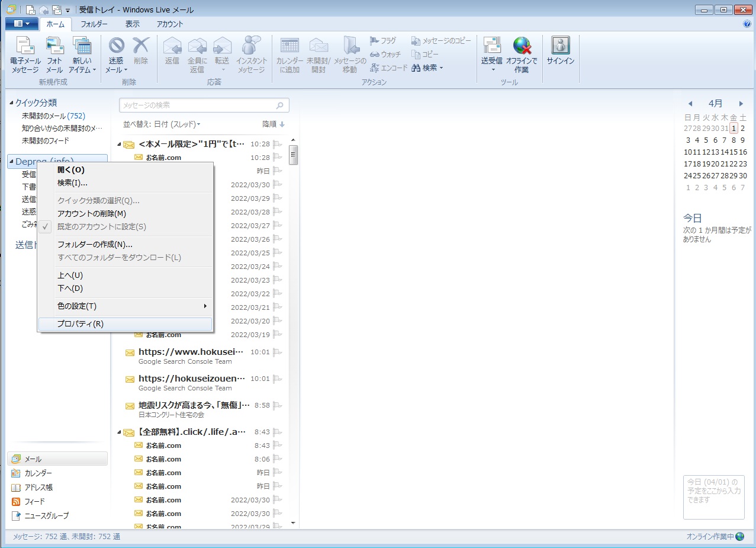This screenshot has width=756, height=548.
Task: Choose プロパティ(R) from context menu
Action: pos(125,324)
